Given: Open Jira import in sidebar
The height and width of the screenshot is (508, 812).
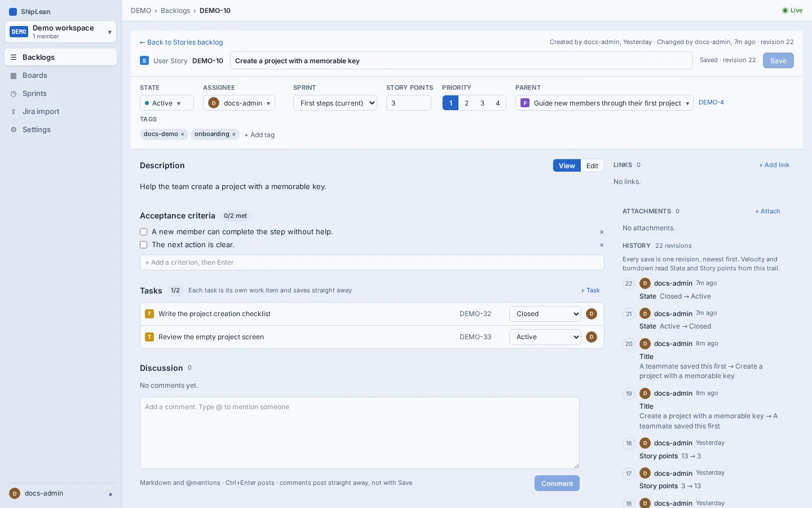Looking at the screenshot, I should 61,112.
